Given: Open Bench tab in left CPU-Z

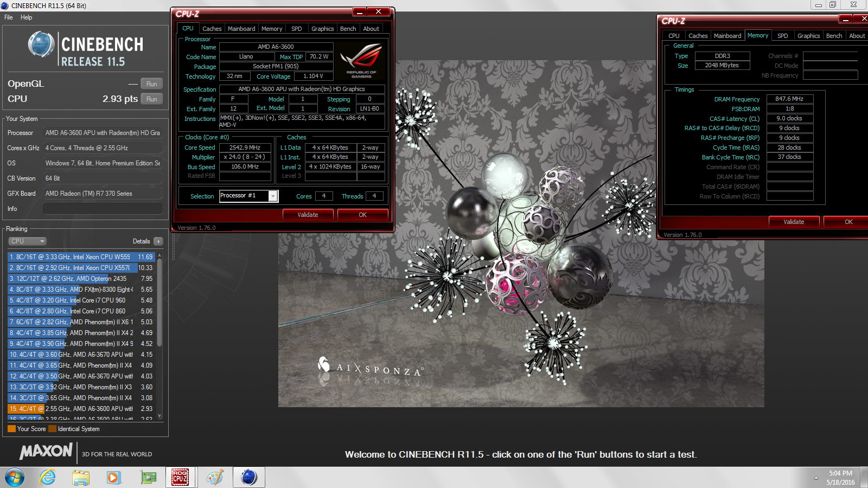Looking at the screenshot, I should click(348, 29).
